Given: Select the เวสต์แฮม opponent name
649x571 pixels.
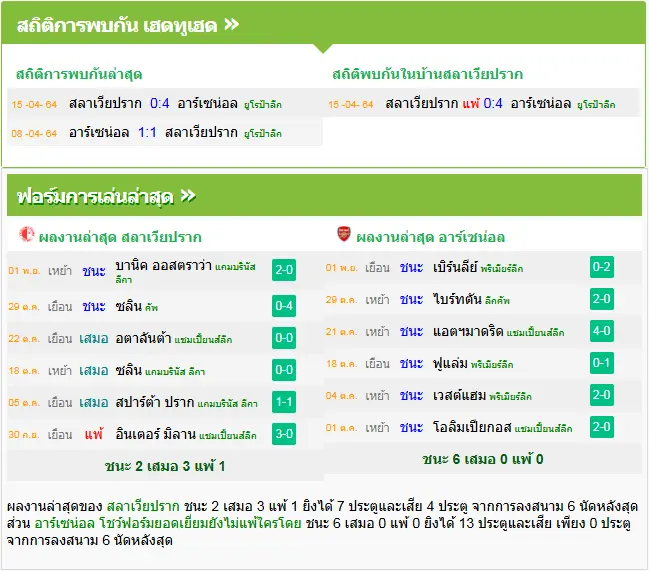Looking at the screenshot, I should 459,395.
